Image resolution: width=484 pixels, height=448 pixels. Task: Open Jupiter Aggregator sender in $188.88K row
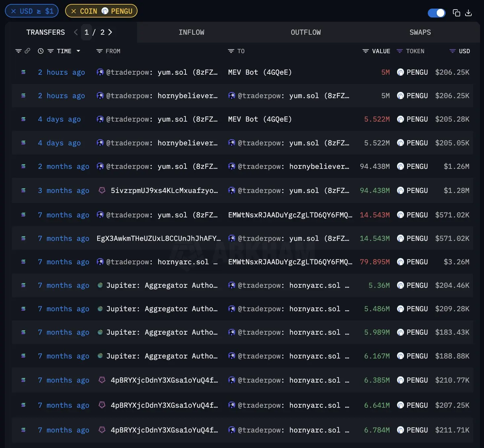click(162, 356)
